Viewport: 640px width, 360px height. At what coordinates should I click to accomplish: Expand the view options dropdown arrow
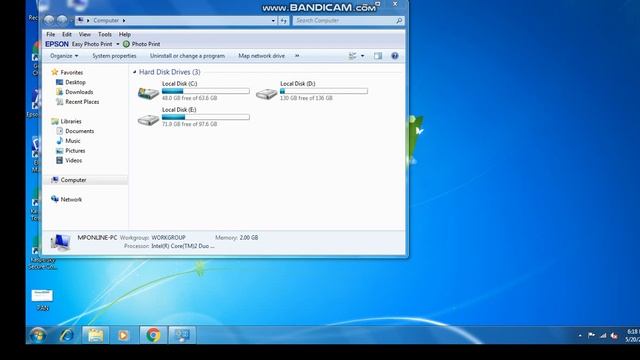362,56
